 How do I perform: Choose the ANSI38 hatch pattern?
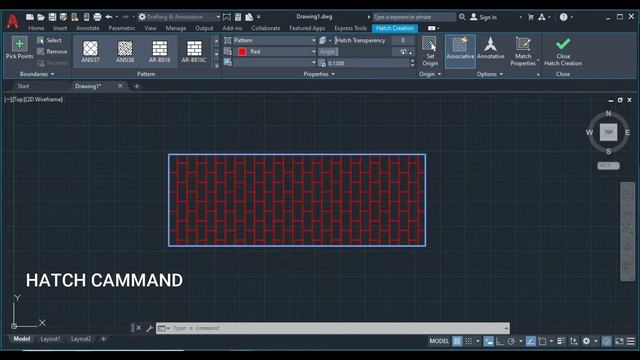coord(125,51)
